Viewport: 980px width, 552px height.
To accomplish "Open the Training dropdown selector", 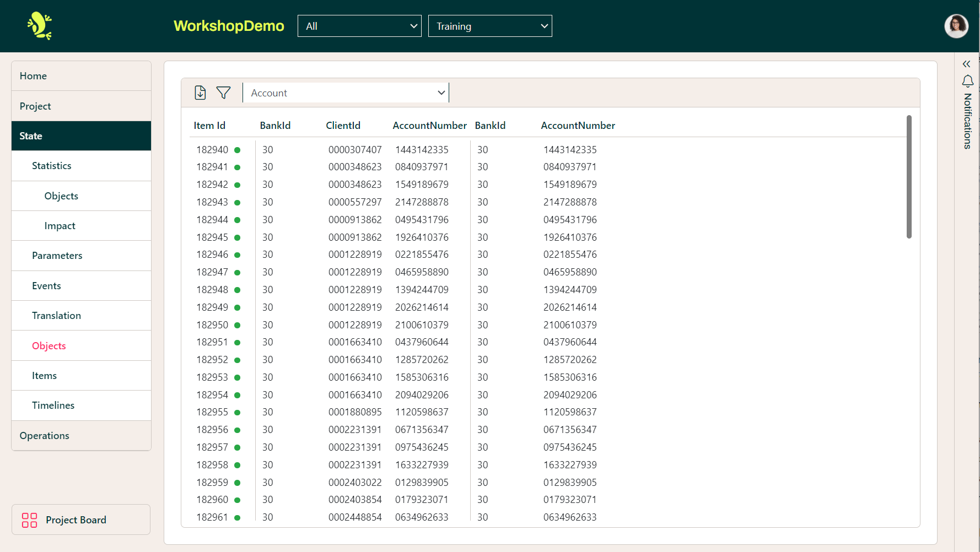I will click(490, 26).
